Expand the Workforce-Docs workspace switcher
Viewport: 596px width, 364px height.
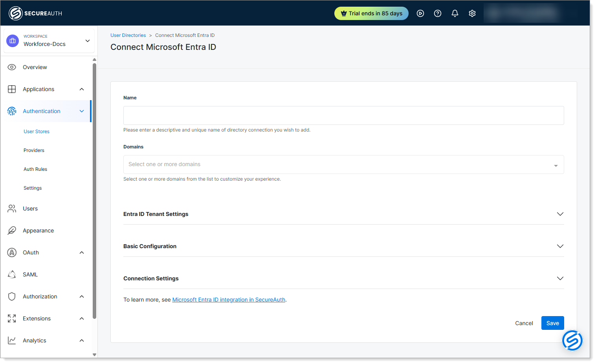[x=87, y=40]
